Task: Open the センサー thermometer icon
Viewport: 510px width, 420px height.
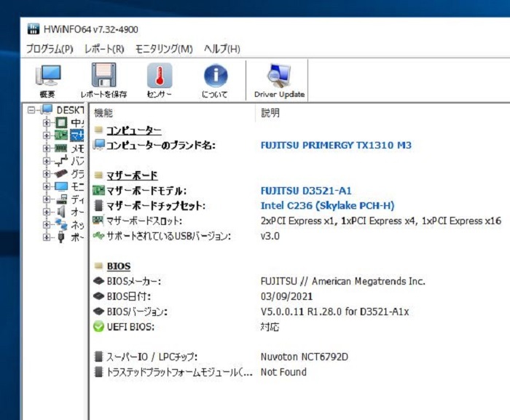Action: pyautogui.click(x=160, y=76)
